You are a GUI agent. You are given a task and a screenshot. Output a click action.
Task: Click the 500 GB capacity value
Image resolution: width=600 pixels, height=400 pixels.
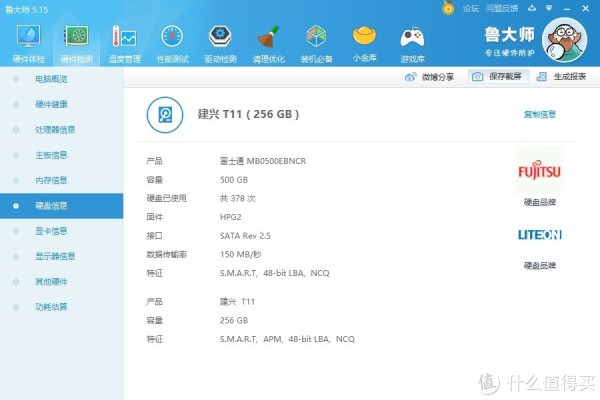coord(234,180)
